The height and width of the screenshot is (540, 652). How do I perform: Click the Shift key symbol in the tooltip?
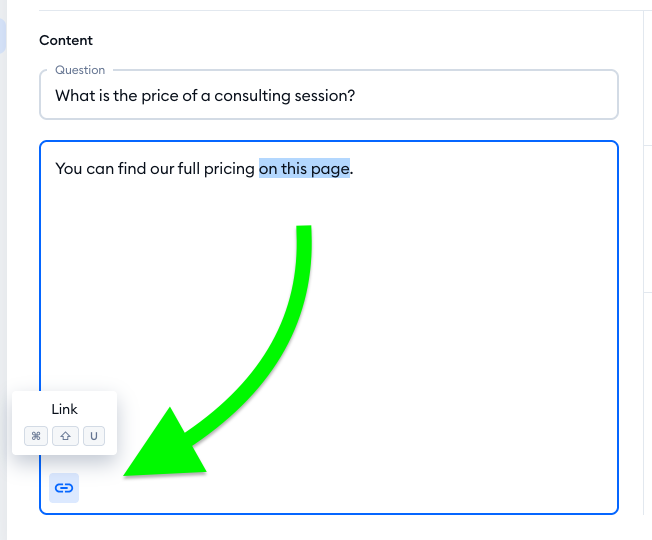[x=64, y=436]
